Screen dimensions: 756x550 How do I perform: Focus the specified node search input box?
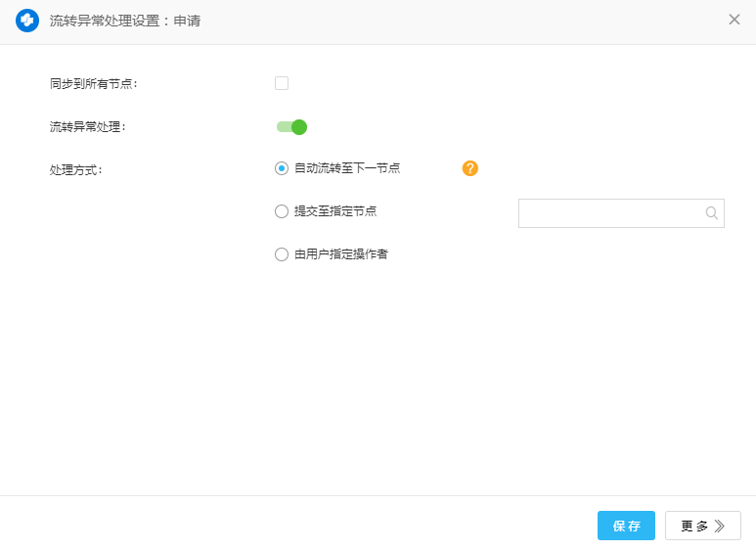pos(609,213)
